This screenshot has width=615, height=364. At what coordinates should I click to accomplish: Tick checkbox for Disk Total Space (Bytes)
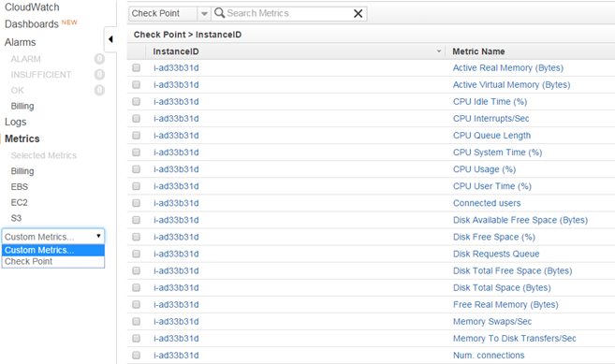coord(136,287)
